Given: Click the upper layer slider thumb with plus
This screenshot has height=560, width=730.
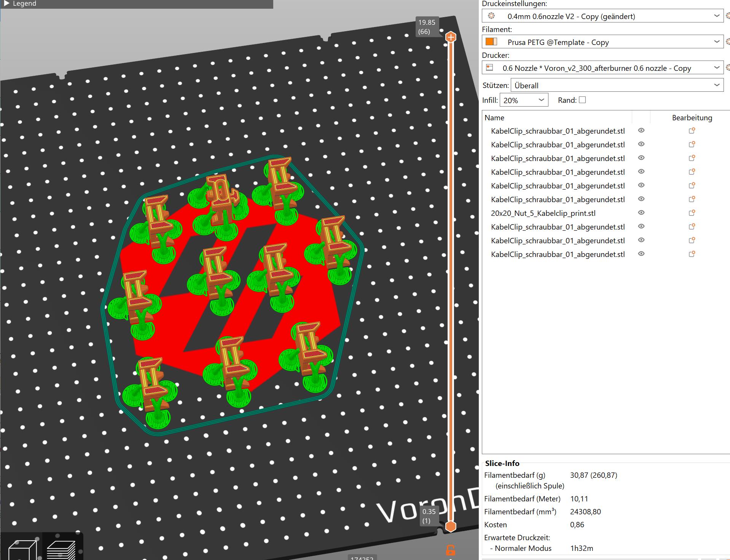Looking at the screenshot, I should tap(451, 37).
